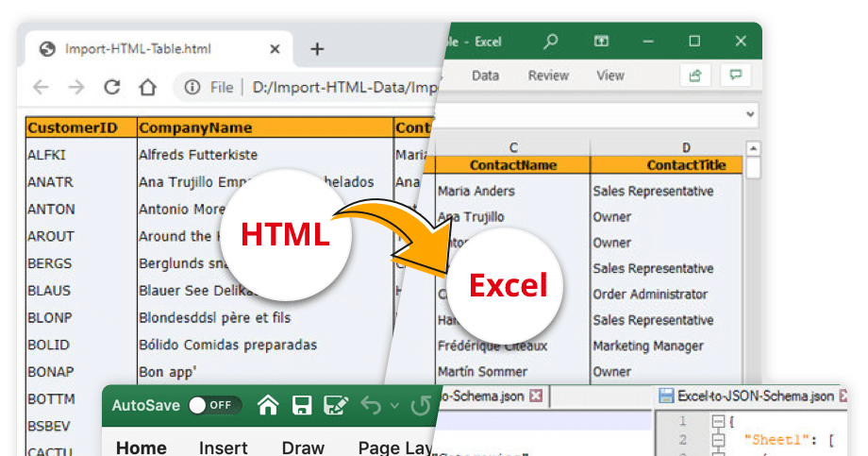Open the Excel Review tab
This screenshot has height=456, width=868.
pyautogui.click(x=548, y=76)
